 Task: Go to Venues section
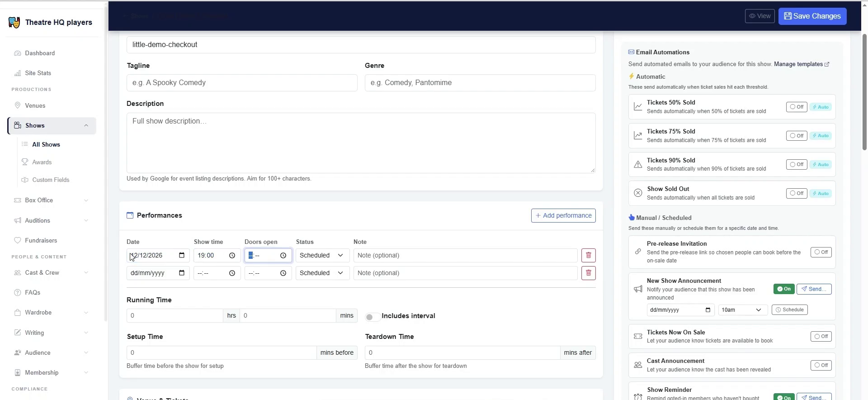[x=35, y=105]
